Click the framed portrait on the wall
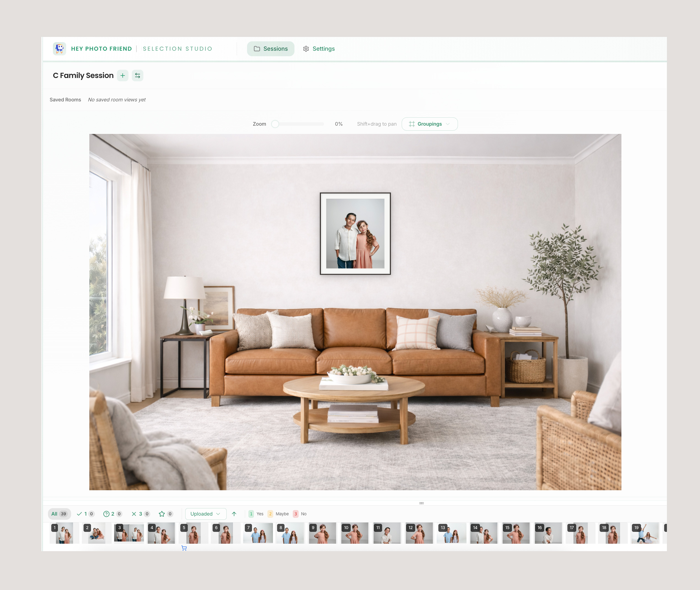The image size is (700, 590). 355,233
